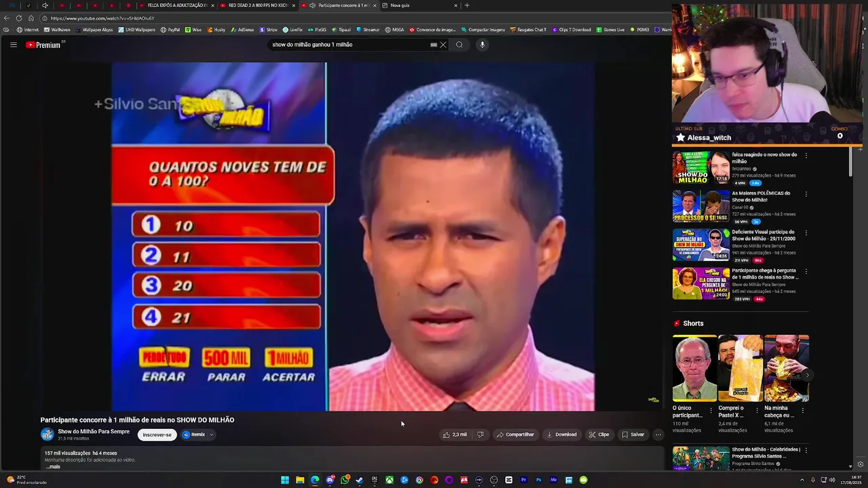Show next Shorts with the right arrow
Viewport: 868px width, 488px height.
(807, 375)
